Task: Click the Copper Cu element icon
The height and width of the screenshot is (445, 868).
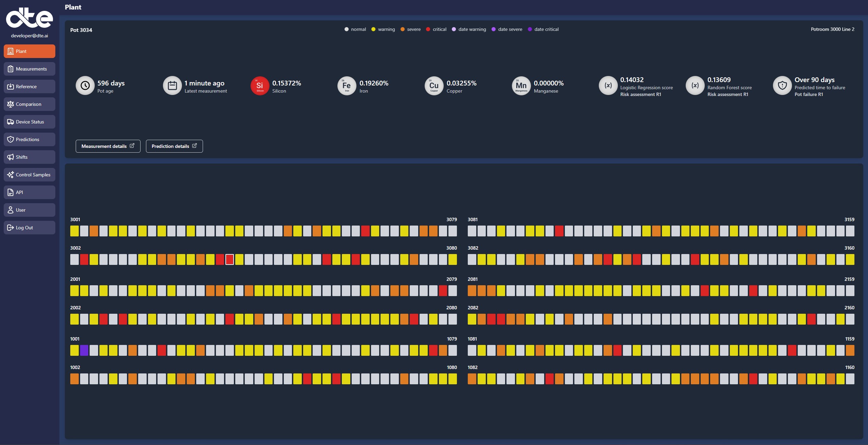Action: point(434,86)
